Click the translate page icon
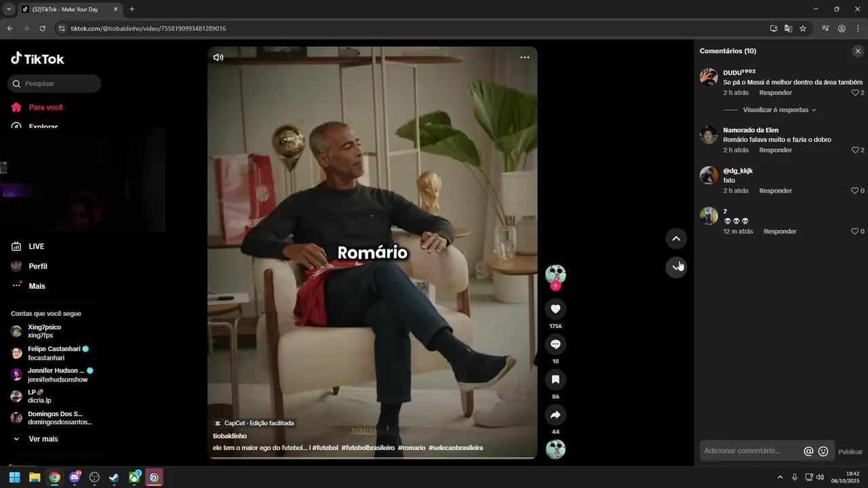The width and height of the screenshot is (868, 488). [788, 28]
